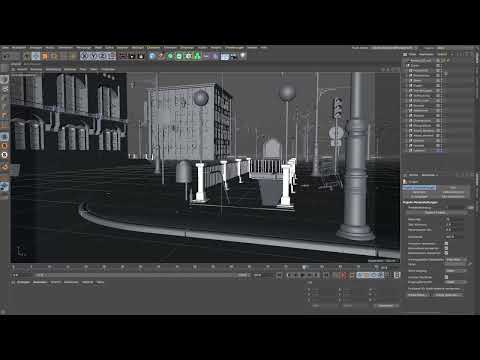
Task: Toggle the X axis lock
Action: tap(85, 56)
